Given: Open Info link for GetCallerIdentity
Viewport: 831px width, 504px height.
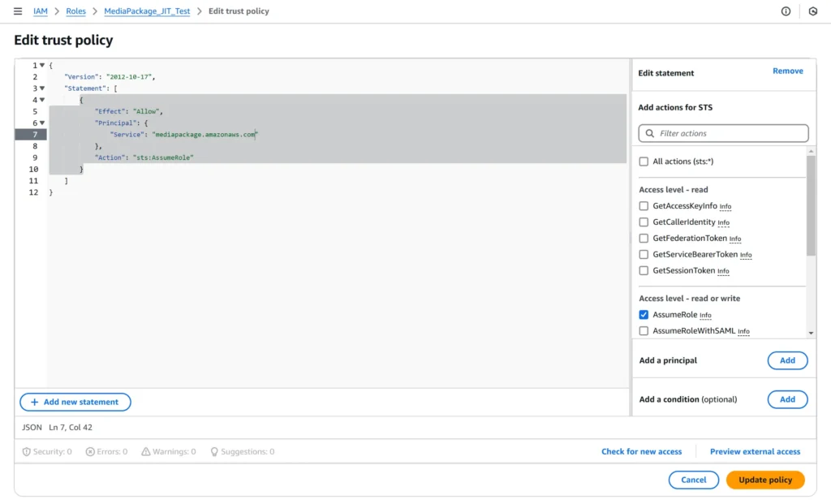Looking at the screenshot, I should [x=723, y=222].
